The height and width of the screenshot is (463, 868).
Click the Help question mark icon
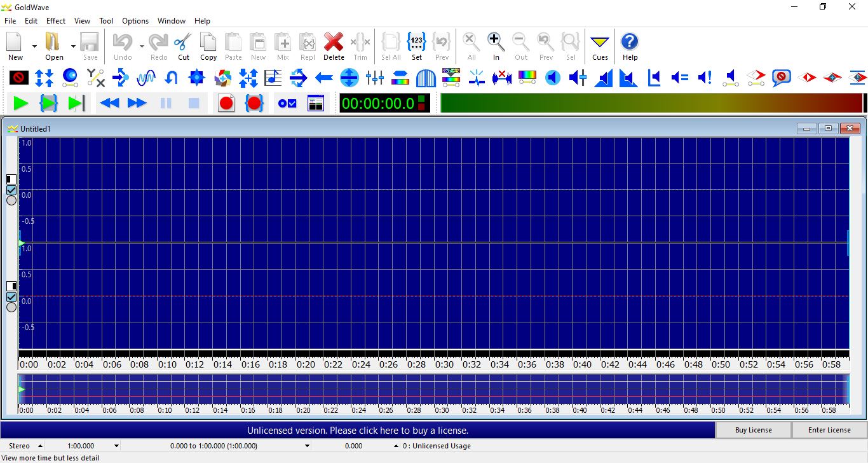(630, 46)
